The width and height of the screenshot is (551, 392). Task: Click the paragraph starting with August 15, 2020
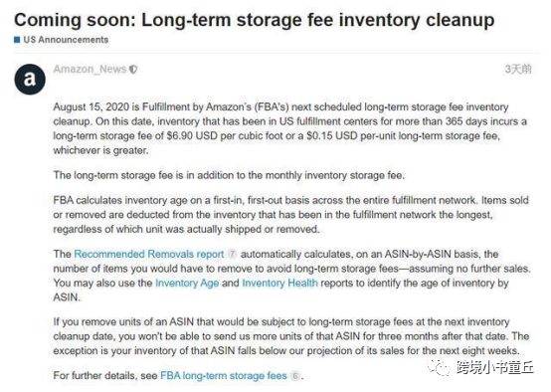point(289,128)
